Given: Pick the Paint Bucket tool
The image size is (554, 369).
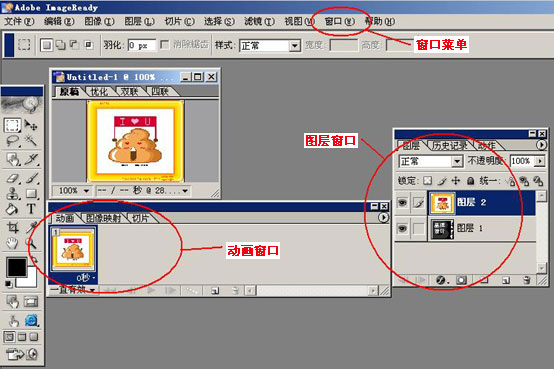Looking at the screenshot, I should click(x=12, y=209).
